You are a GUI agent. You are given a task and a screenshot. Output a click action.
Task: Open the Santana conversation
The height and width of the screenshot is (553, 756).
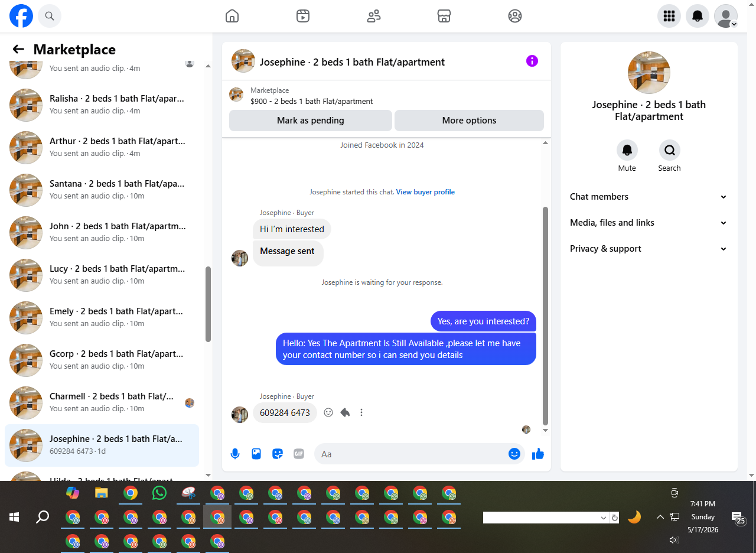[x=102, y=190]
